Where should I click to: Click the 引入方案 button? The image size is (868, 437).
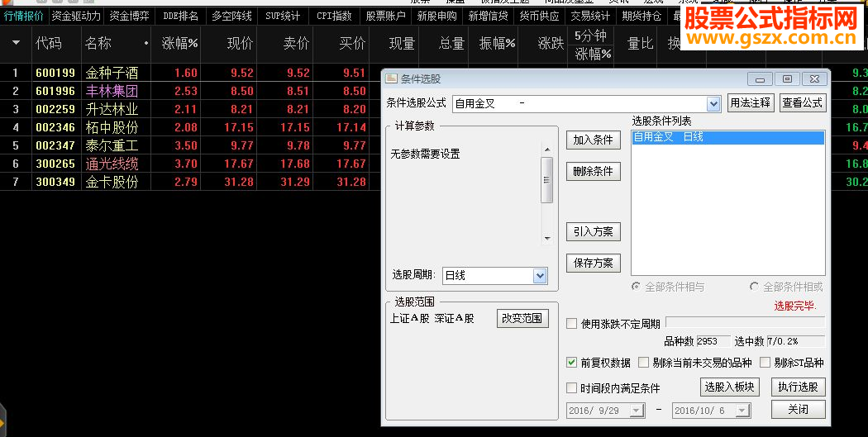pyautogui.click(x=594, y=232)
